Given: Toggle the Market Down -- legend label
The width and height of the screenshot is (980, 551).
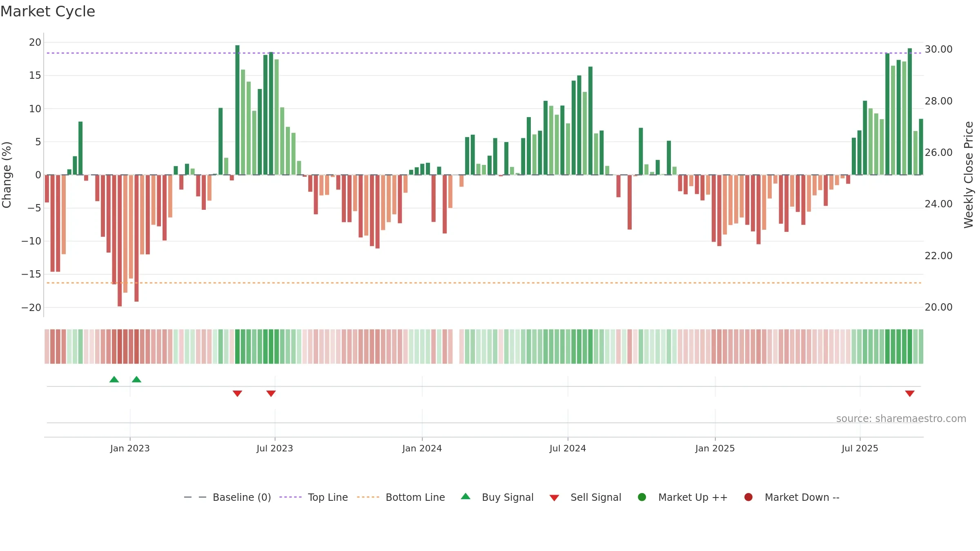Looking at the screenshot, I should [802, 497].
